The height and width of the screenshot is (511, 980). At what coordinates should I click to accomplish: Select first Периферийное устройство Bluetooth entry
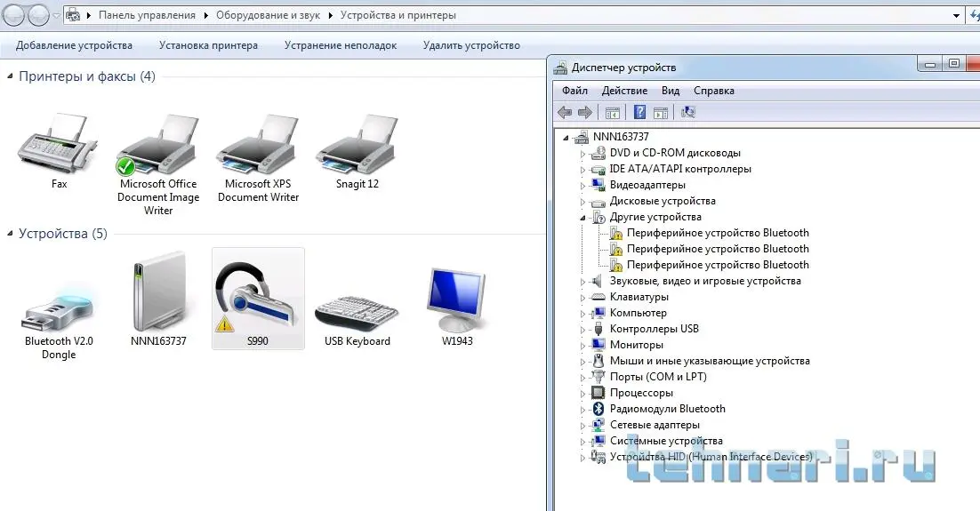tap(718, 233)
